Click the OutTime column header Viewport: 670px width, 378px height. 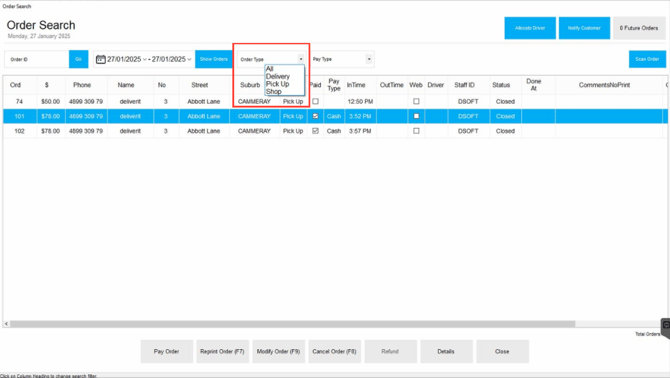click(391, 85)
